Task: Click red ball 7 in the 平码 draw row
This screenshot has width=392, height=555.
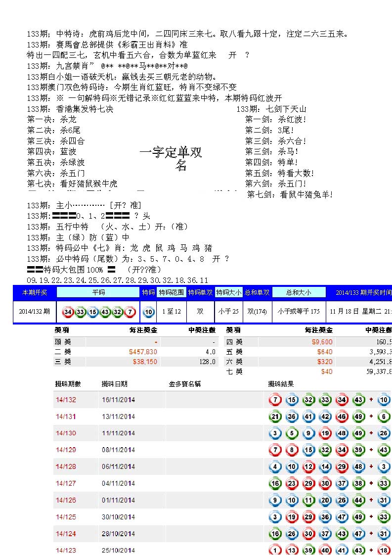Action: (130, 312)
